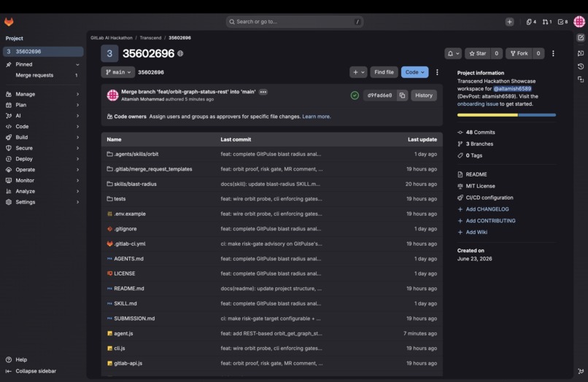The width and height of the screenshot is (588, 382).
Task: Open the GitLab home logo
Action: (x=9, y=22)
